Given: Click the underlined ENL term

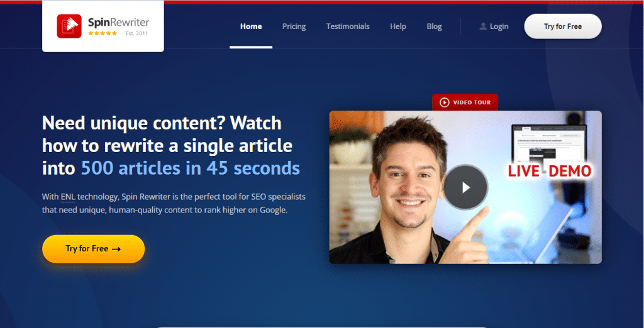Looking at the screenshot, I should [68, 197].
